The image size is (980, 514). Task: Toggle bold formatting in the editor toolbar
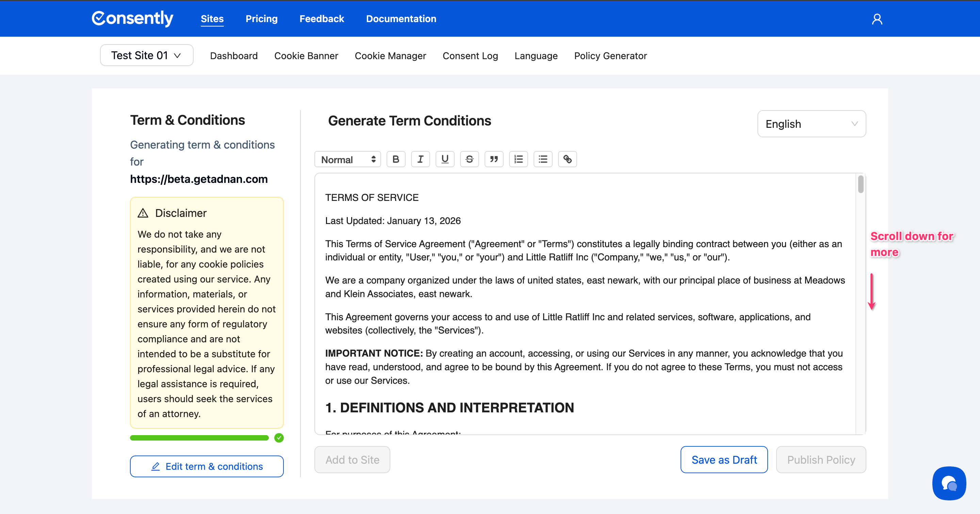coord(396,159)
